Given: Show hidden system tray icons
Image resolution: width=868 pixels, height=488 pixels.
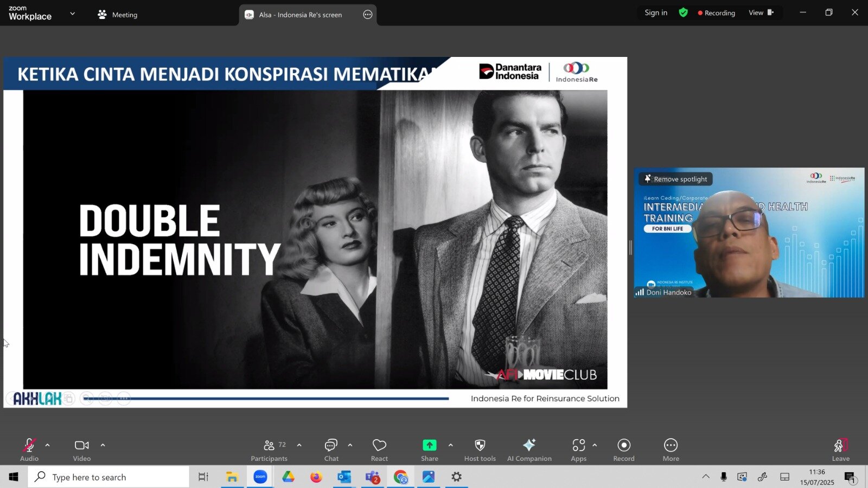Looking at the screenshot, I should click(x=706, y=477).
